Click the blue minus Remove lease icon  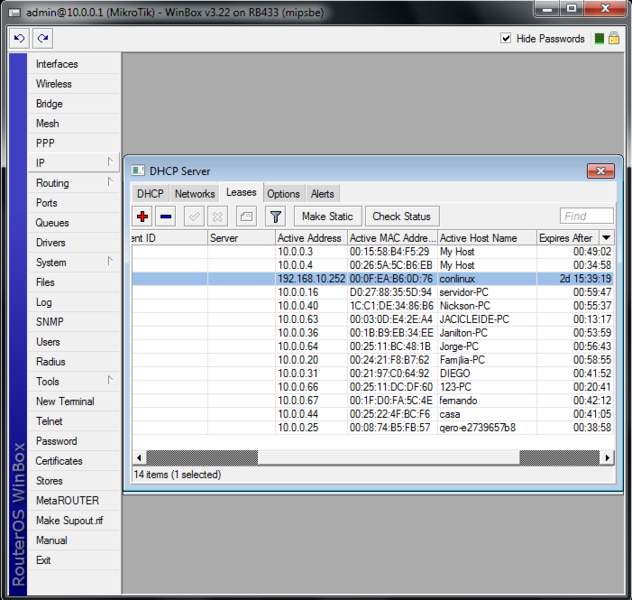pyautogui.click(x=166, y=216)
